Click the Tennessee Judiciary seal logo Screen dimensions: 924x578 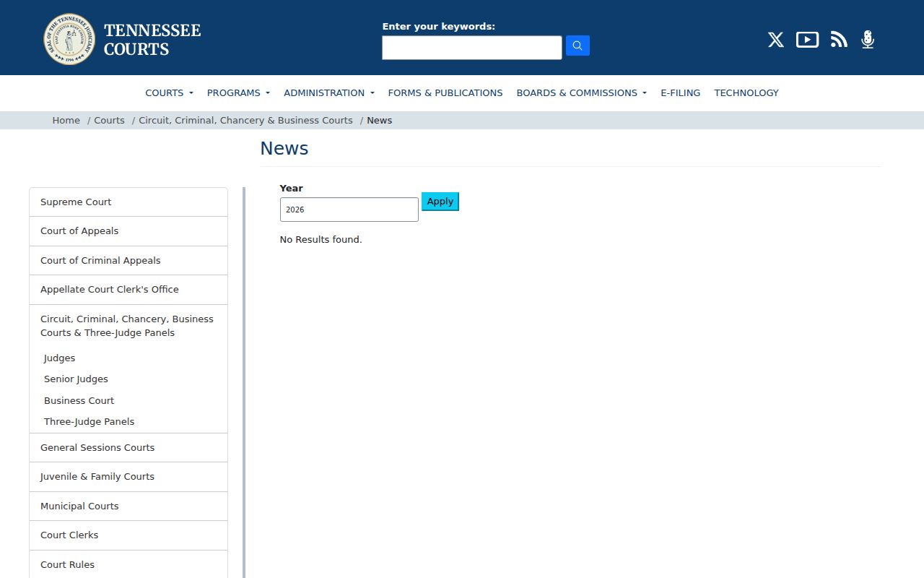tap(69, 39)
